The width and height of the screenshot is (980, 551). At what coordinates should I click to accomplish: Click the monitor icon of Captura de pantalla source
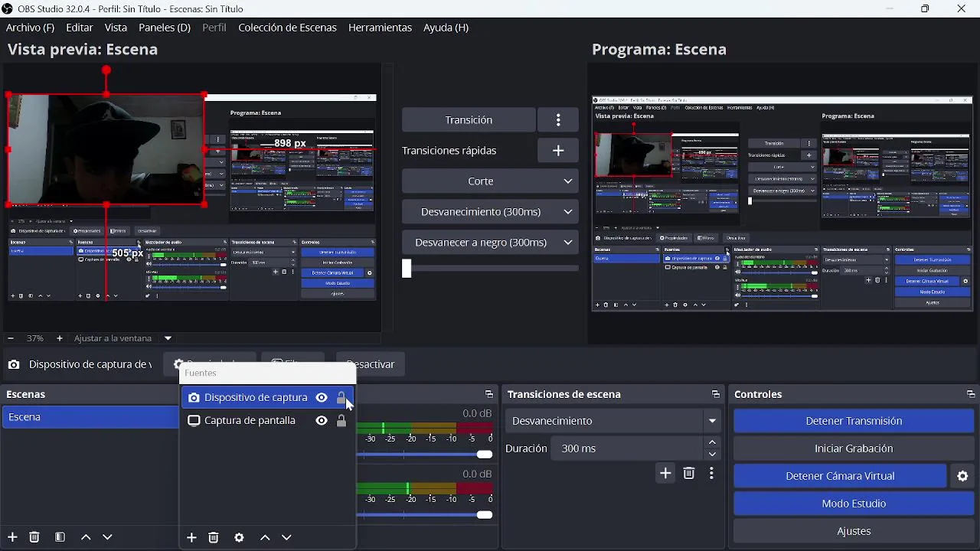194,421
